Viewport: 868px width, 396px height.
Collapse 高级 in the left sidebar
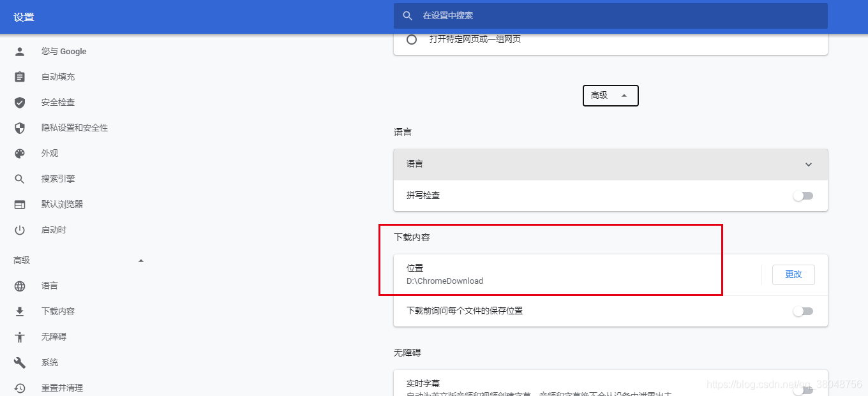tap(140, 260)
